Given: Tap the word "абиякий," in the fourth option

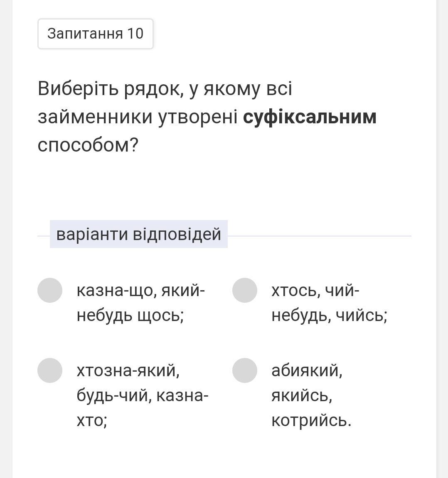Looking at the screenshot, I should [x=307, y=370].
